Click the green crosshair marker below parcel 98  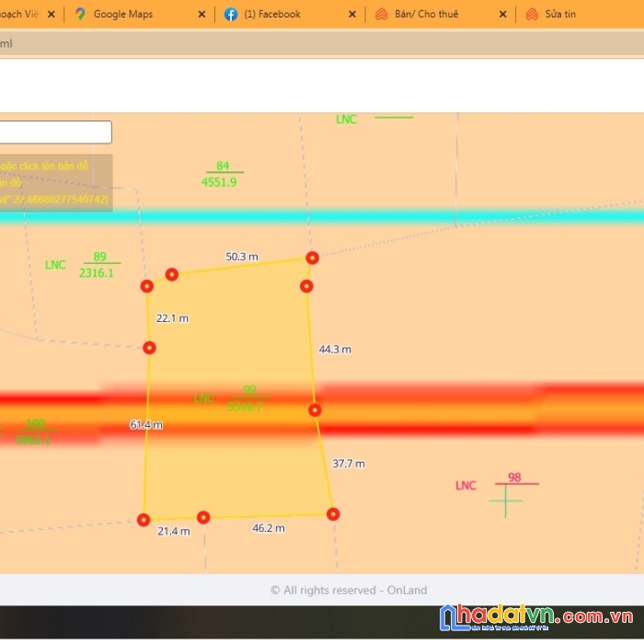[x=505, y=501]
